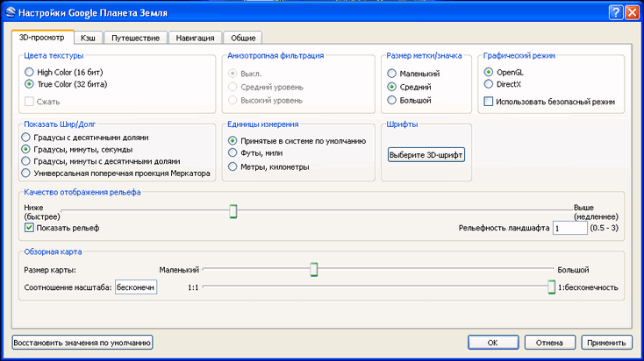Viewport: 644px width, 361px height.
Task: Click the Шрифты group label
Action: (x=402, y=124)
